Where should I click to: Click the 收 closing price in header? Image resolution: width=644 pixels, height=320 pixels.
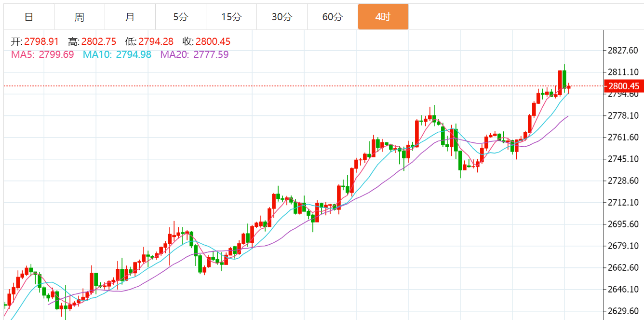(213, 42)
